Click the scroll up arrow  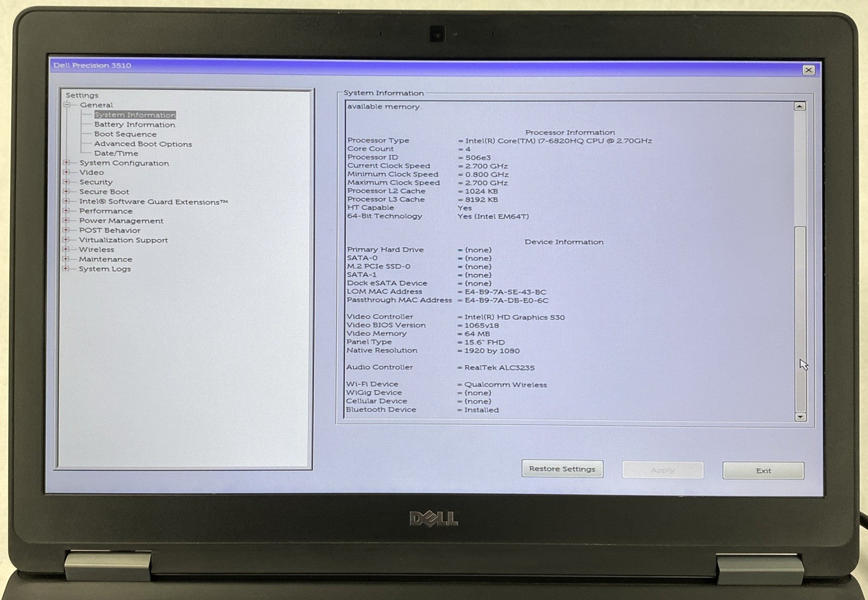click(799, 106)
